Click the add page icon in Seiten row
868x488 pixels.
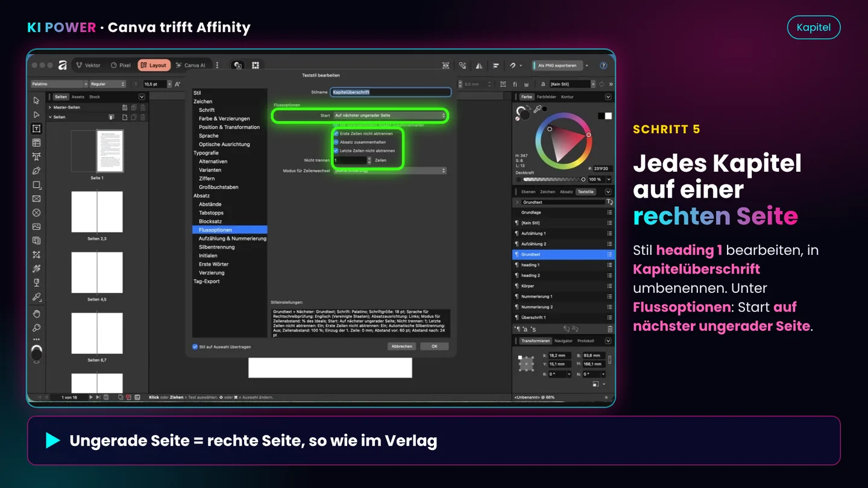point(125,117)
